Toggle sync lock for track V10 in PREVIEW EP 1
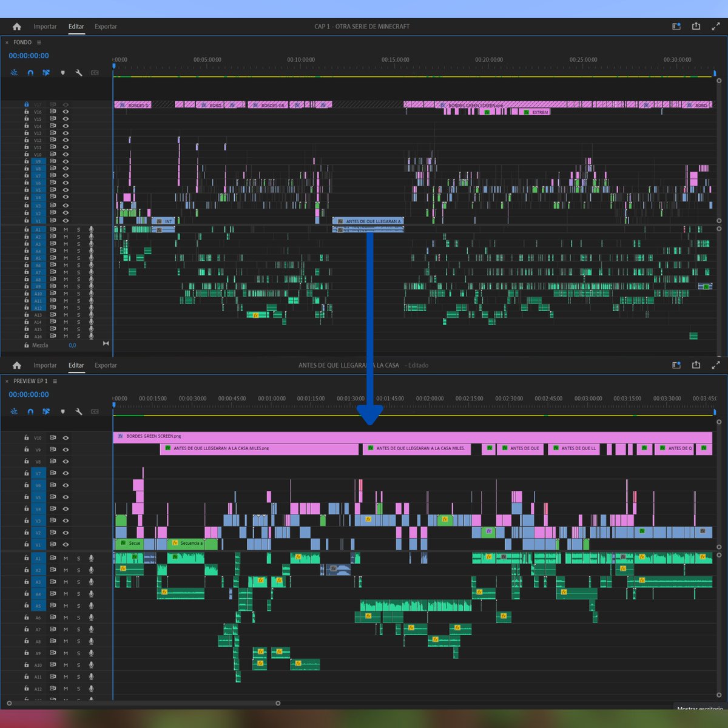This screenshot has width=728, height=728. [x=53, y=437]
